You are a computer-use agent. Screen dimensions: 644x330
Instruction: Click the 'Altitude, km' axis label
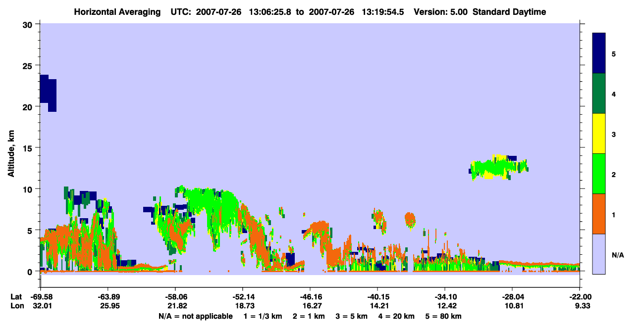coord(11,148)
